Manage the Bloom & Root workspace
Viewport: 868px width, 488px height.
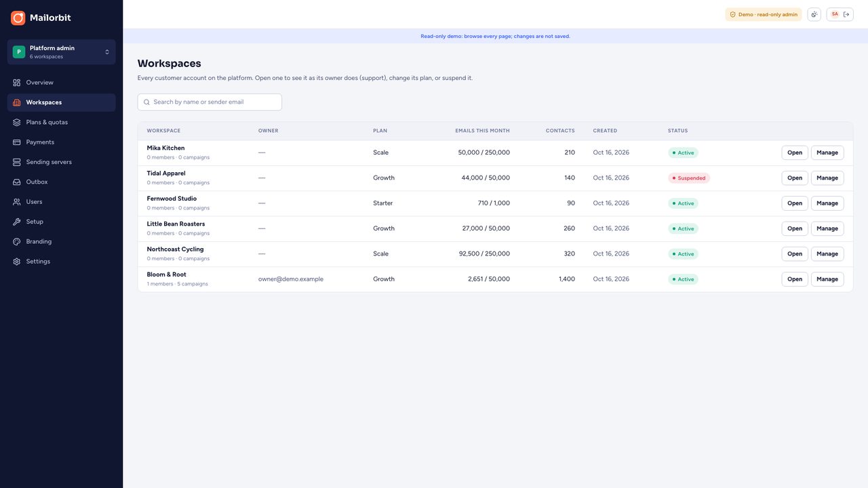tap(827, 279)
